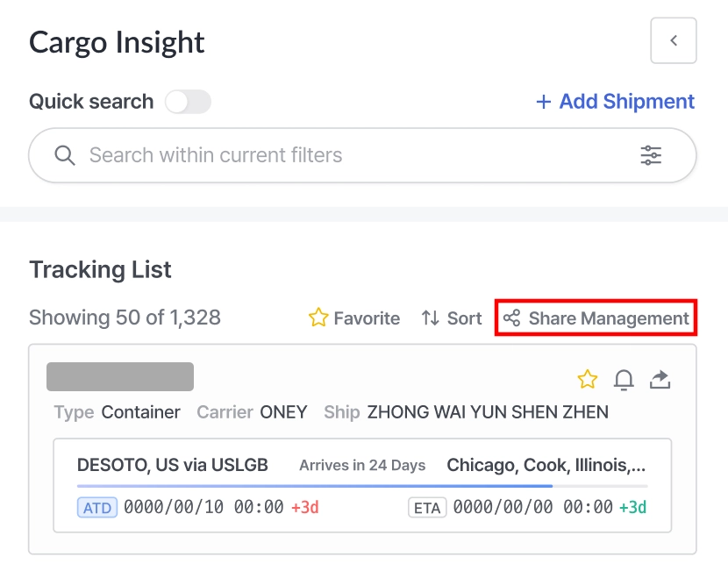Click the ETA badge
The height and width of the screenshot is (564, 728).
click(427, 507)
